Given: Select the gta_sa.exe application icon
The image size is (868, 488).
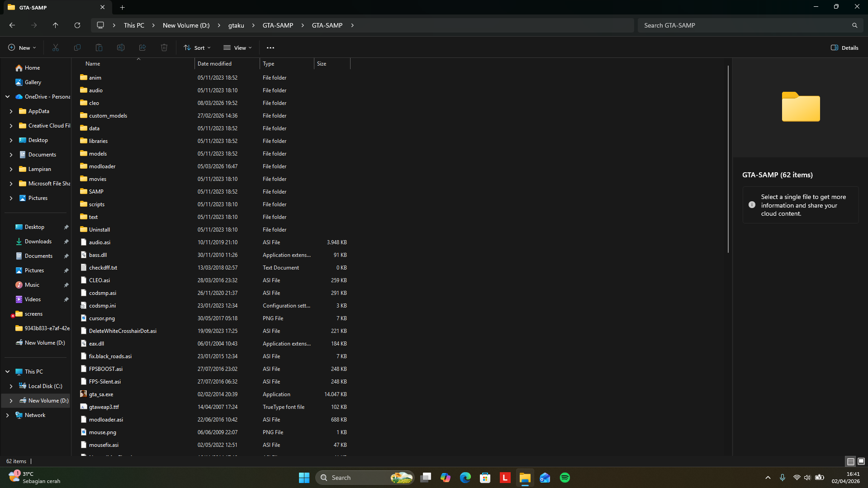Looking at the screenshot, I should [x=84, y=394].
